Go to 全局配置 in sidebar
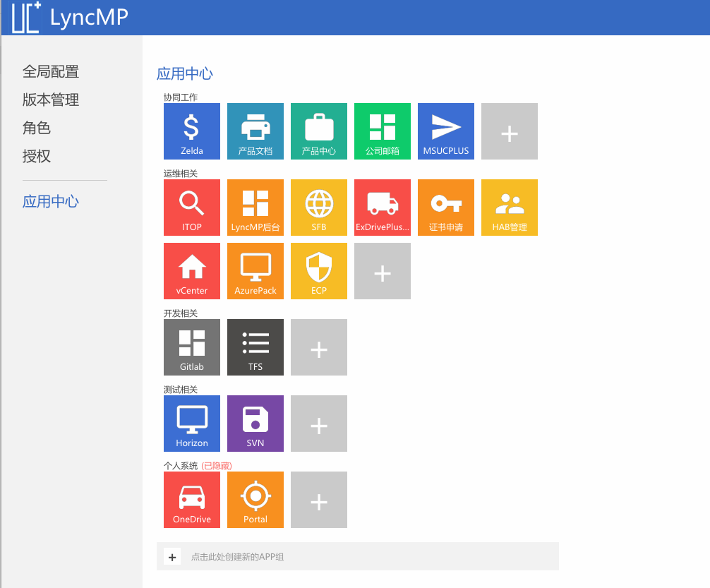Viewport: 710px width, 588px height. click(51, 71)
